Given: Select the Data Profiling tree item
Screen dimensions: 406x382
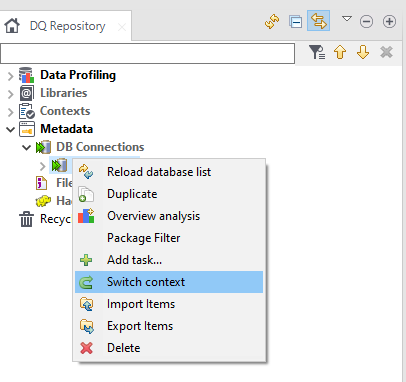Looking at the screenshot, I should [78, 75].
